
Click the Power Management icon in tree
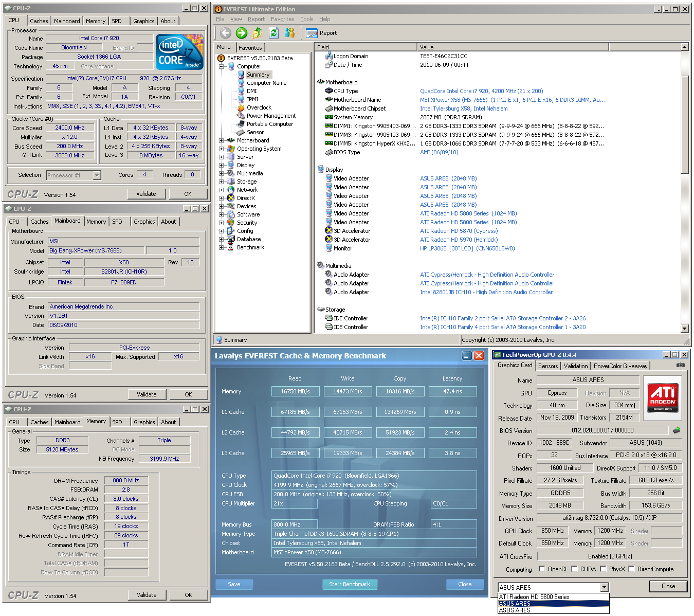pyautogui.click(x=241, y=116)
